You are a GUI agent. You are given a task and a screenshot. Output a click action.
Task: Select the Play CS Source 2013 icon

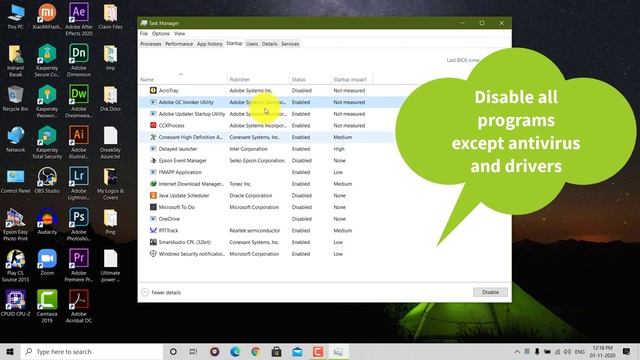tap(15, 265)
